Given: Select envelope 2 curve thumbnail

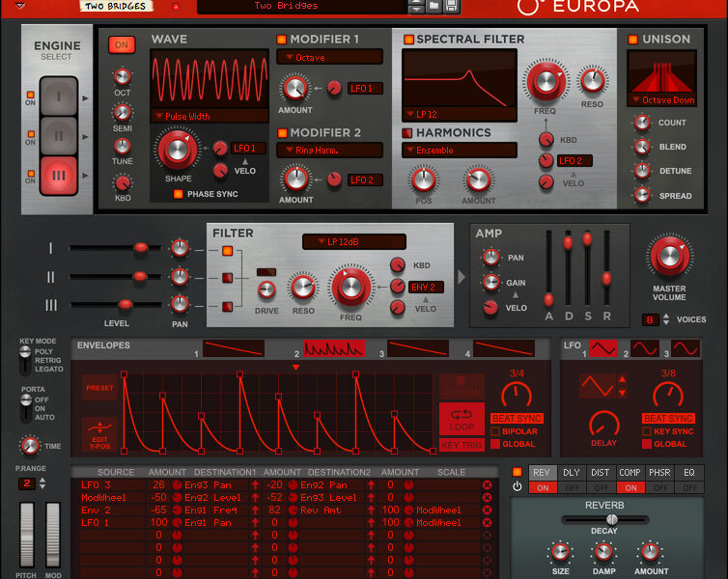Looking at the screenshot, I should [334, 348].
